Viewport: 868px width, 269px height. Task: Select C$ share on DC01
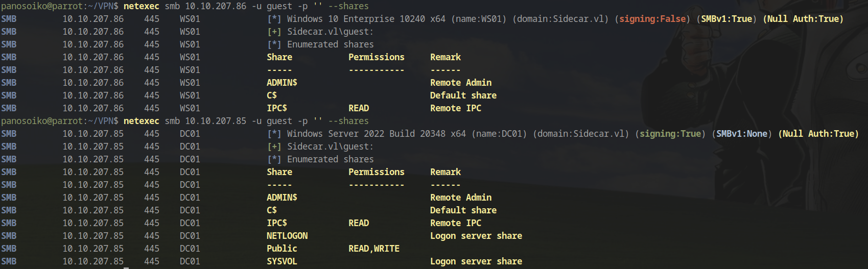pos(272,210)
